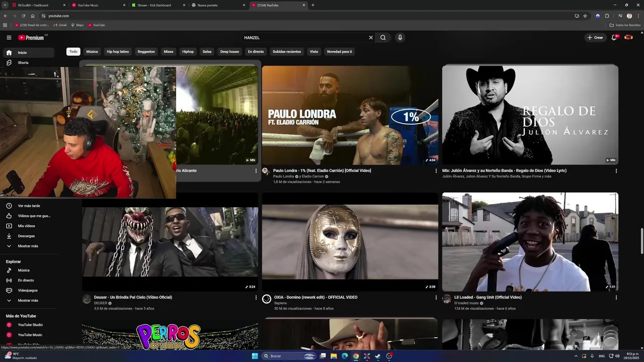Open Lil Loaded Gang Unit video title
Screen dimensions: 644x362
(x=488, y=297)
